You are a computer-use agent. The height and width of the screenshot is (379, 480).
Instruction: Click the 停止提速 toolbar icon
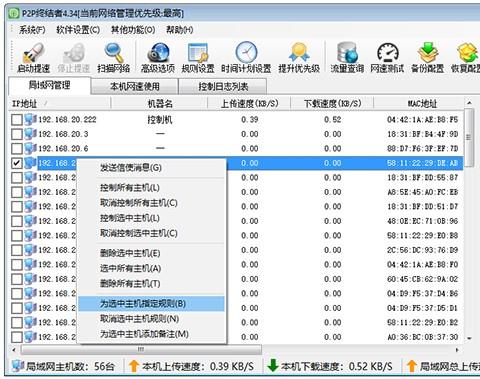tap(74, 53)
